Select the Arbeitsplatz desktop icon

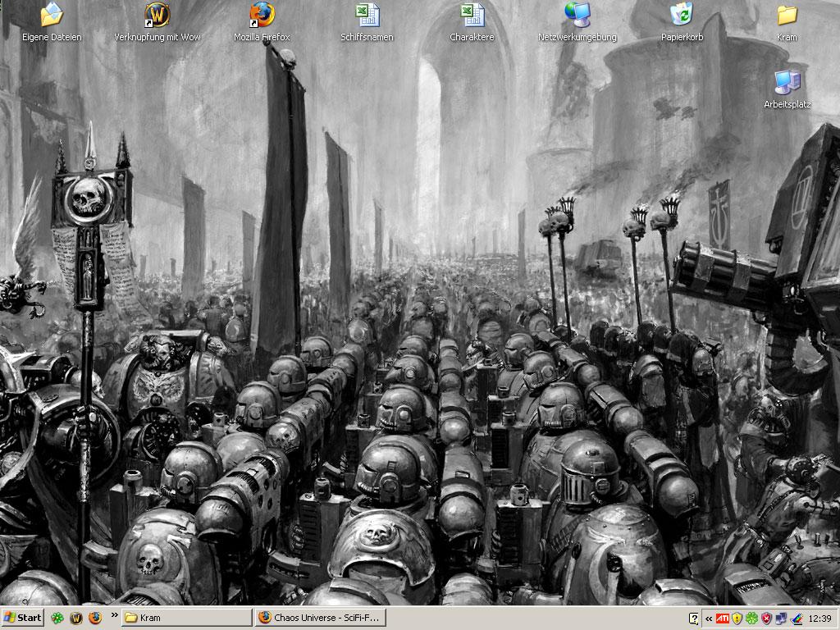click(x=787, y=82)
